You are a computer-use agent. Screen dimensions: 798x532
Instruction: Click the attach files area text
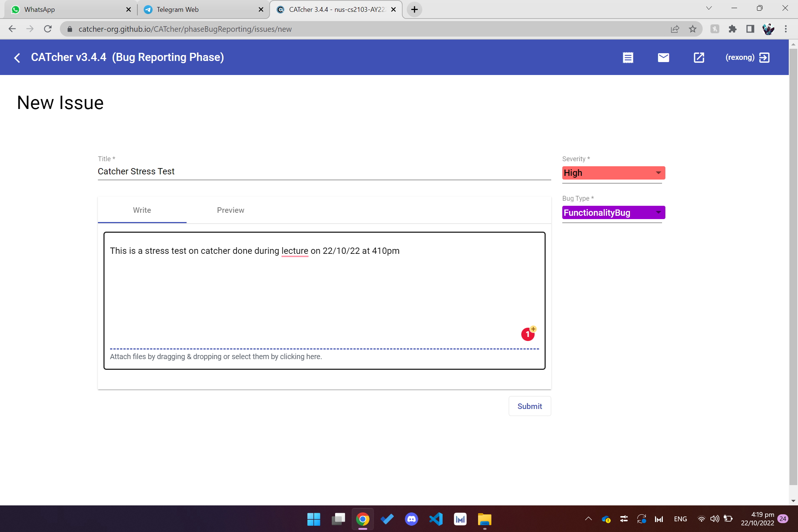coord(216,357)
